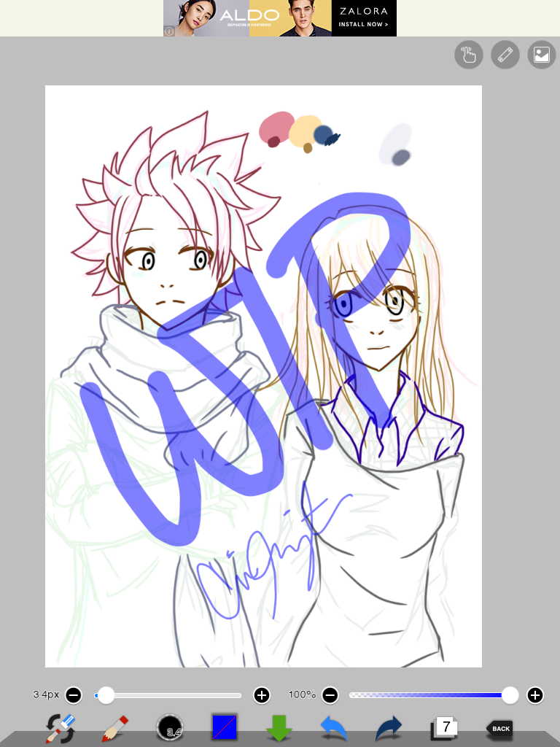The width and height of the screenshot is (560, 747).
Task: Redo with the dark blue arrow
Action: click(x=388, y=728)
